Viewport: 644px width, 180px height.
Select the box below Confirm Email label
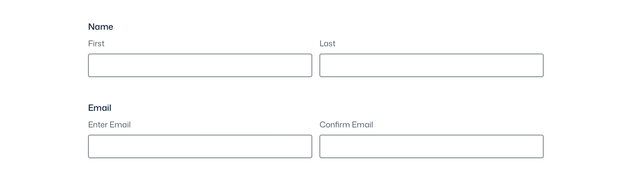[x=431, y=147]
